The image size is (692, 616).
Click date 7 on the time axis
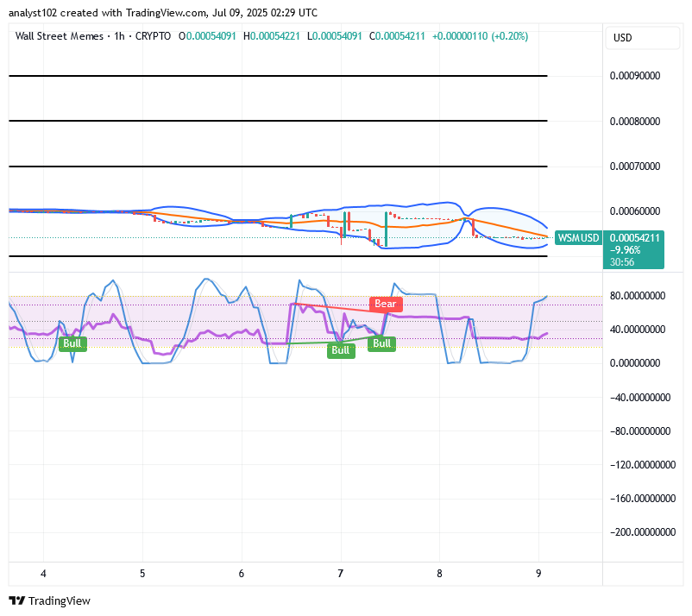(340, 574)
